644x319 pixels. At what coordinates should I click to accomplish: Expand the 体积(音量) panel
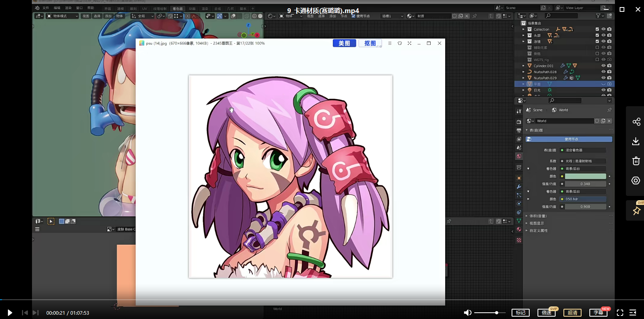527,216
